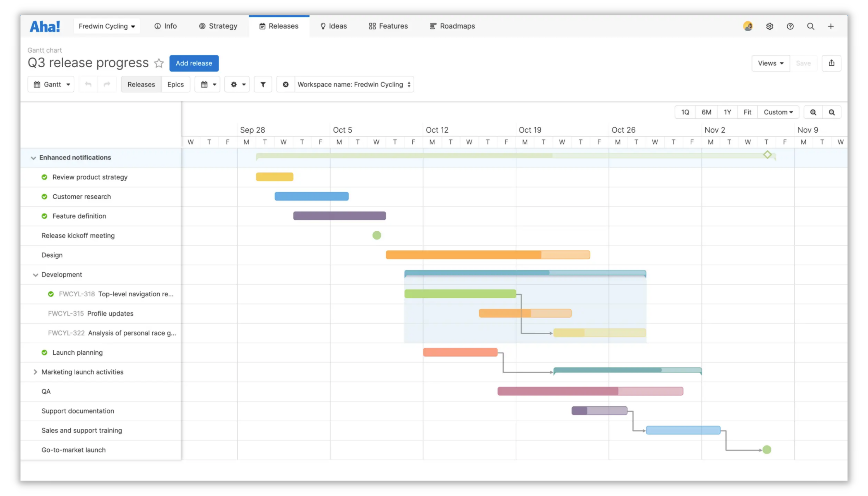Switch to Epics toggle view
Screen dimensions: 868x496
click(175, 84)
